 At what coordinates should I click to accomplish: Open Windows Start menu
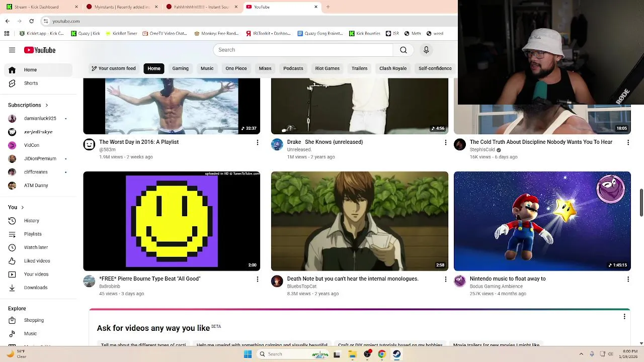248,354
